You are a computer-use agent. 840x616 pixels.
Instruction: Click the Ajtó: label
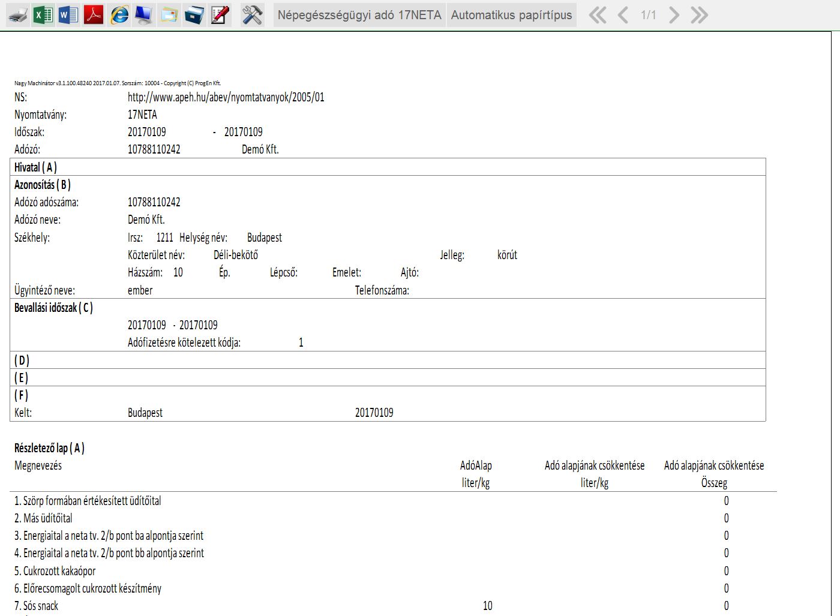tap(410, 272)
